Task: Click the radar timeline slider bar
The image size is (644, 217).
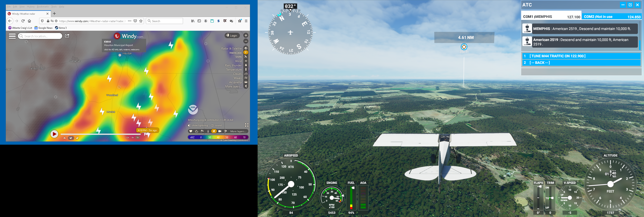Action: tap(100, 134)
